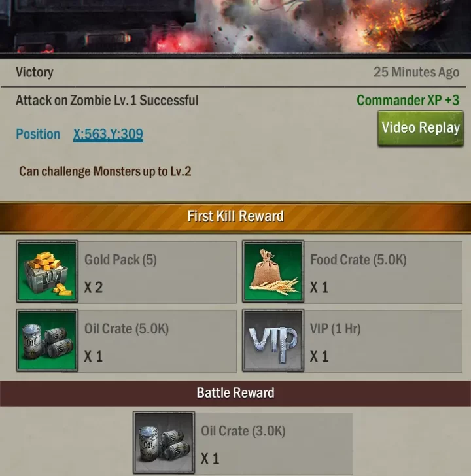Tap the gray Battle Reward oil barrels icon

164,443
